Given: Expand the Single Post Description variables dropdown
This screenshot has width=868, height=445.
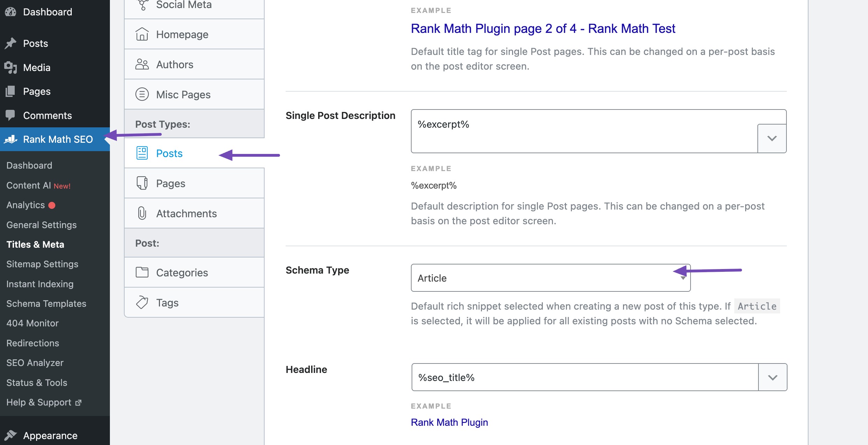Looking at the screenshot, I should (x=772, y=138).
